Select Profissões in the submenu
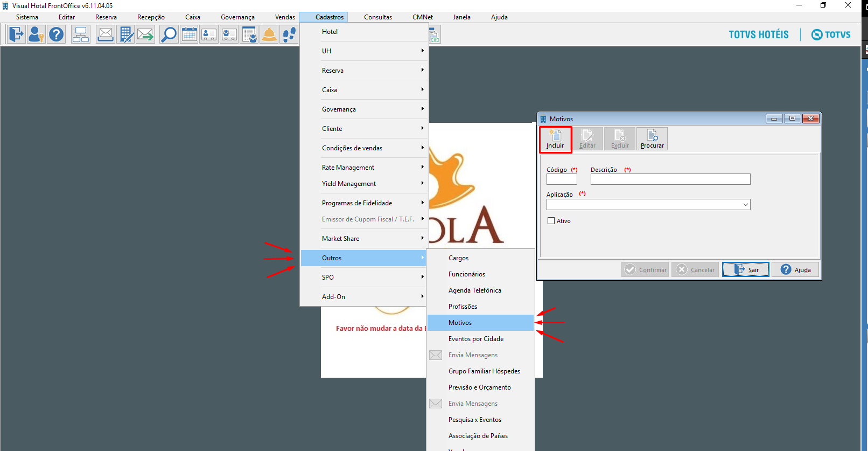868x451 pixels. point(480,307)
